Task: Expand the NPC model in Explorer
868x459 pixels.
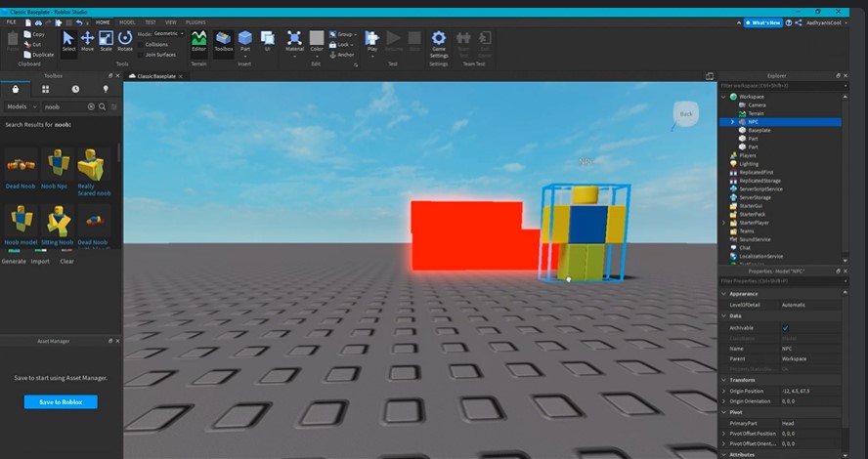Action: click(732, 121)
